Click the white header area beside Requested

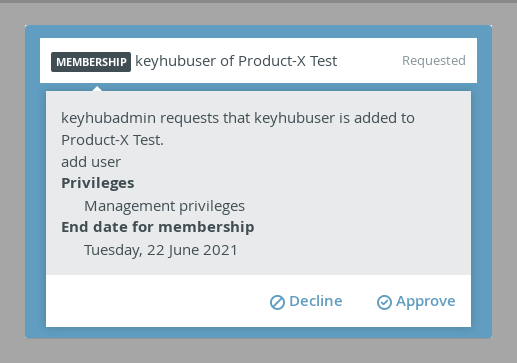pos(368,60)
